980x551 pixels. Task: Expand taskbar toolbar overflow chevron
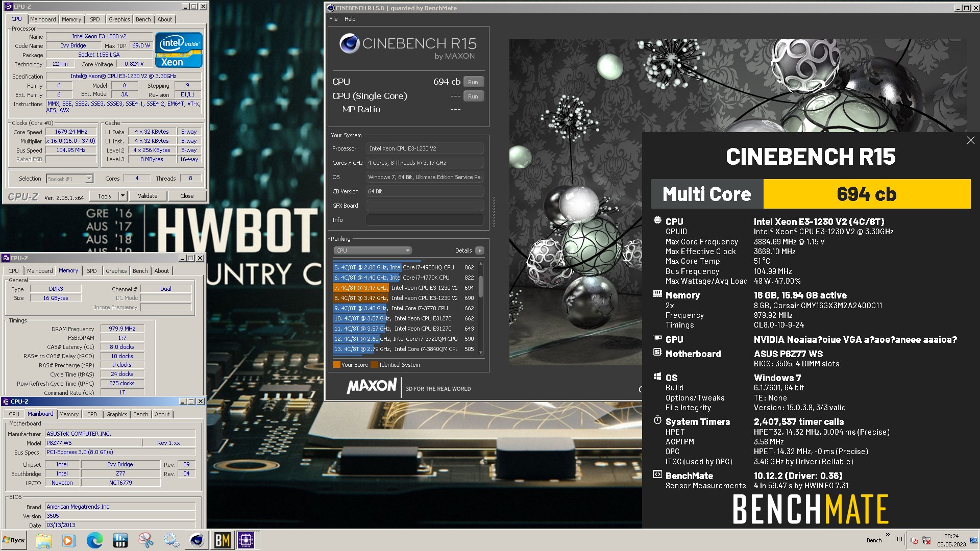click(888, 535)
